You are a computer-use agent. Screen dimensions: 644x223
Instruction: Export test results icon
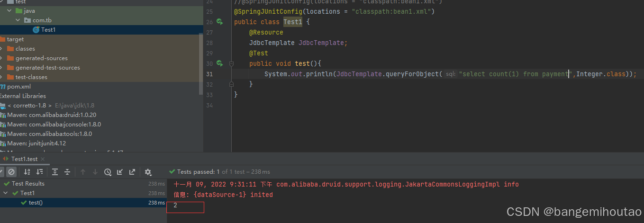point(132,172)
